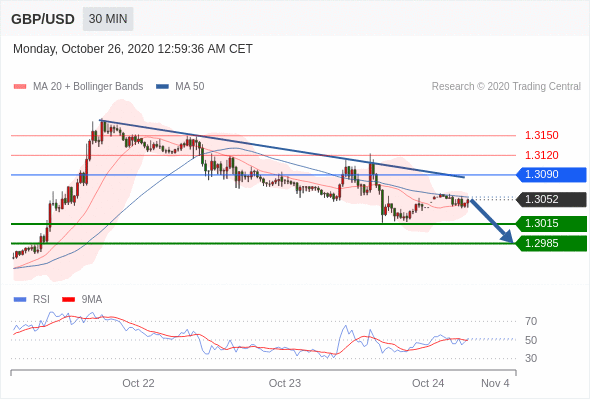Click the 1.2985 green target tag

tap(551, 243)
